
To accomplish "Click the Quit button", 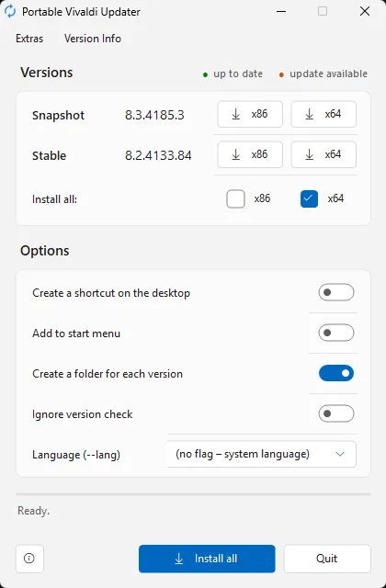I will tap(327, 559).
